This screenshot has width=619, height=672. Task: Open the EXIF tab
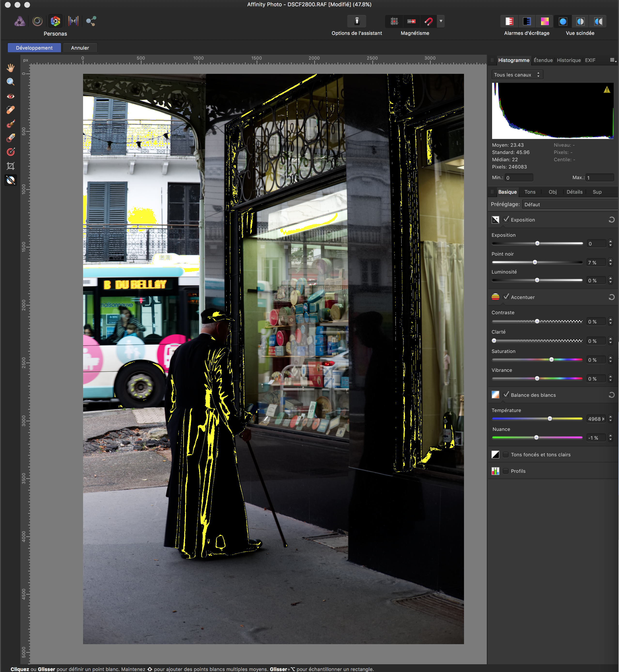coord(590,60)
